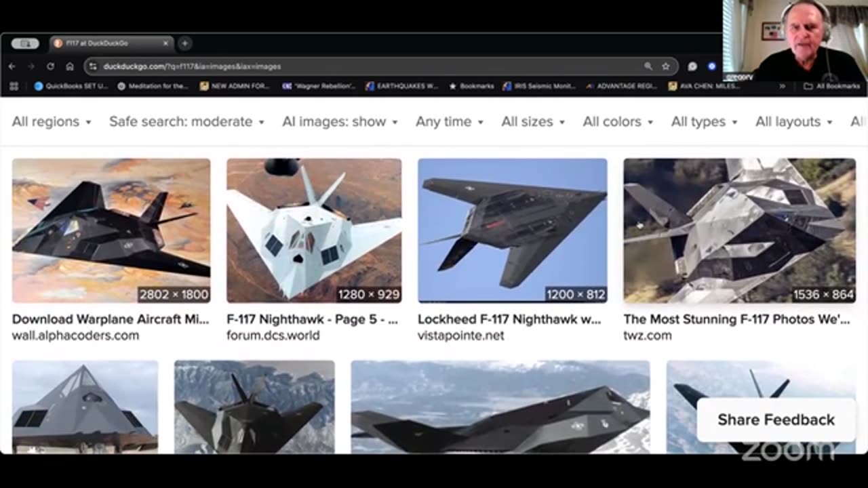
Task: Click the blue circular extension icon
Action: 711,66
